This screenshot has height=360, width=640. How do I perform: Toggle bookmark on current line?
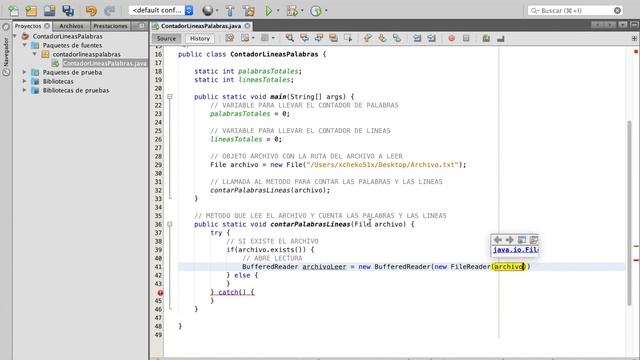397,38
